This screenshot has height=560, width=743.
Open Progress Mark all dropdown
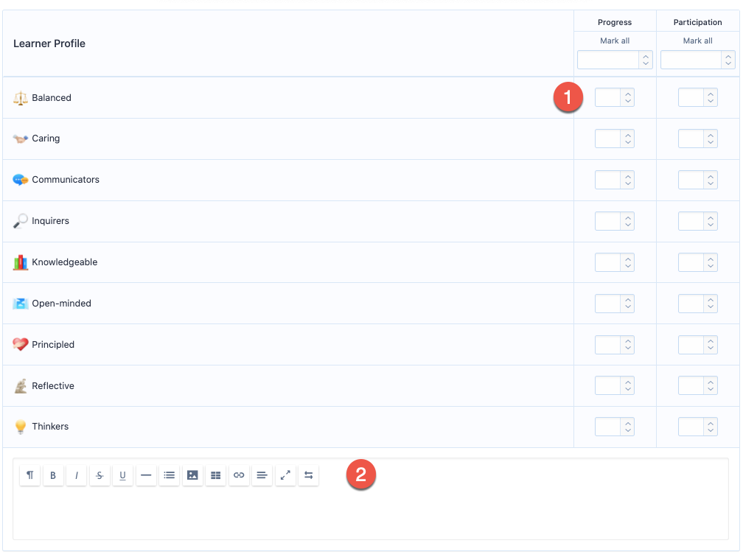(615, 60)
